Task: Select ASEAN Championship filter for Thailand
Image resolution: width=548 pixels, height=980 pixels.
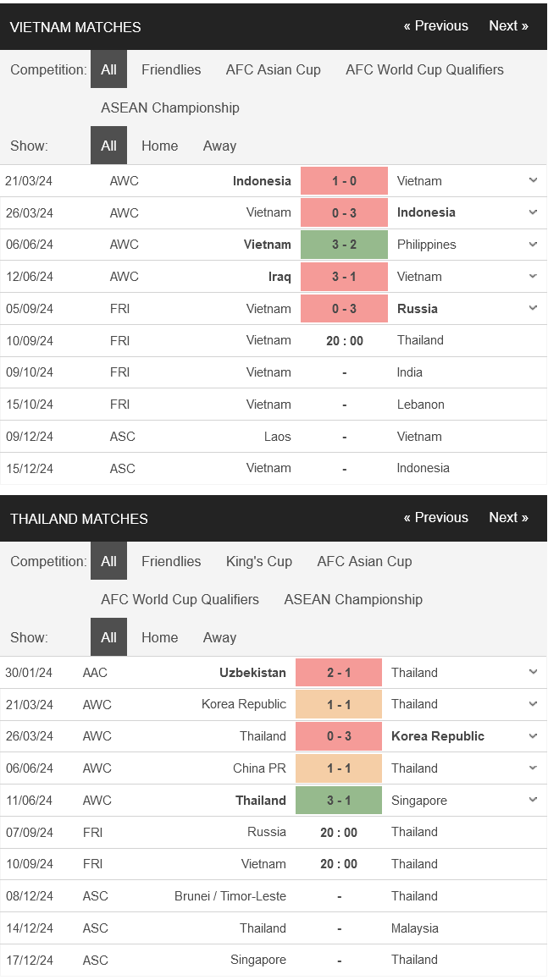Action: point(353,599)
